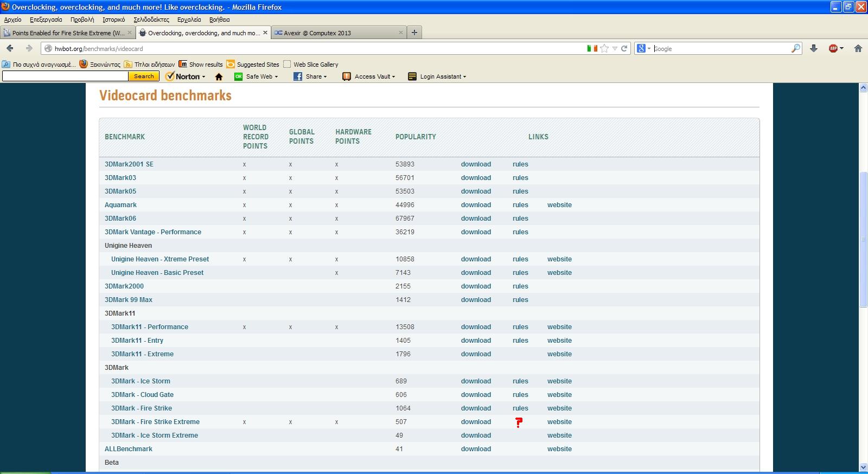Open the Βοήθεια menu

click(220, 20)
